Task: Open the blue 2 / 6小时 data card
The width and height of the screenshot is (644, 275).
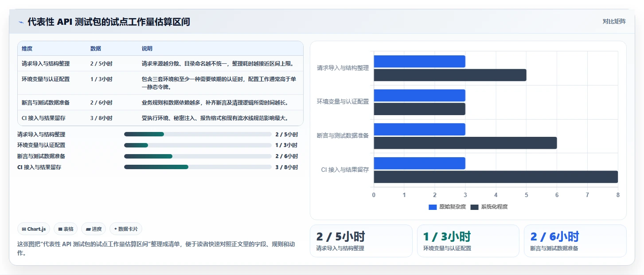Action: [x=575, y=241]
